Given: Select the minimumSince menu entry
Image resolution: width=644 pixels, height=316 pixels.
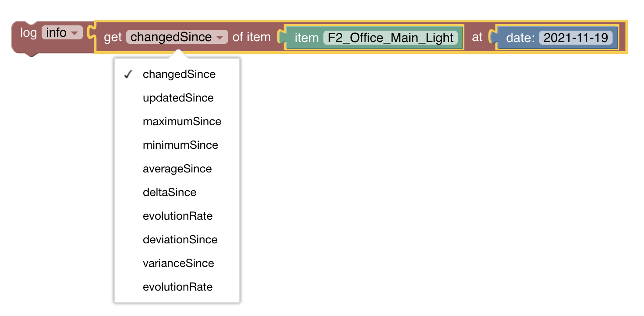Looking at the screenshot, I should (x=177, y=145).
